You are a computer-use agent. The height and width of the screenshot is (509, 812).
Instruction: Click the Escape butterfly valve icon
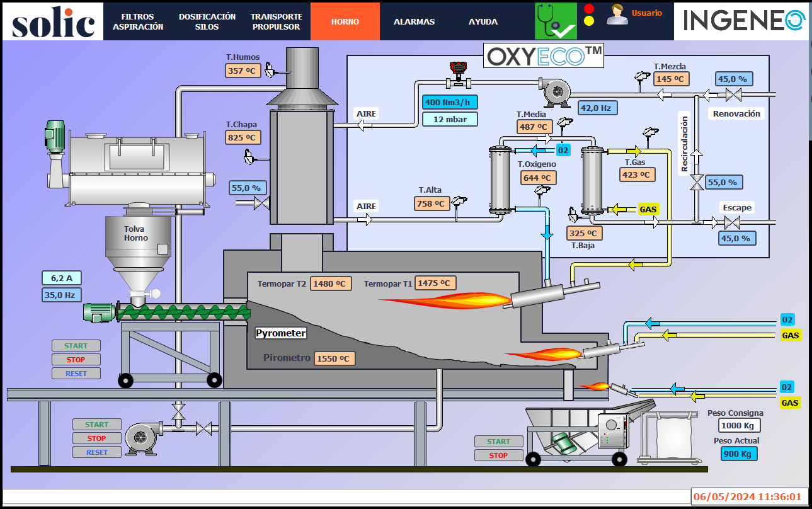731,222
